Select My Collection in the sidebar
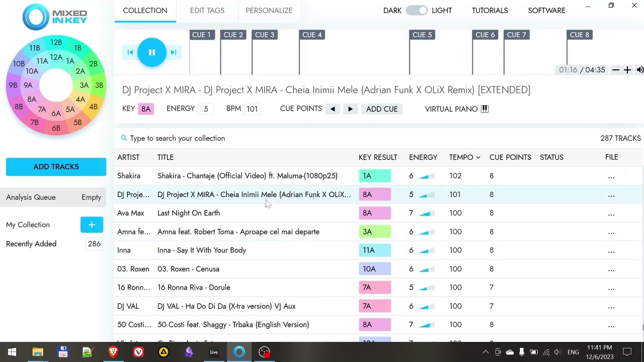 28,225
